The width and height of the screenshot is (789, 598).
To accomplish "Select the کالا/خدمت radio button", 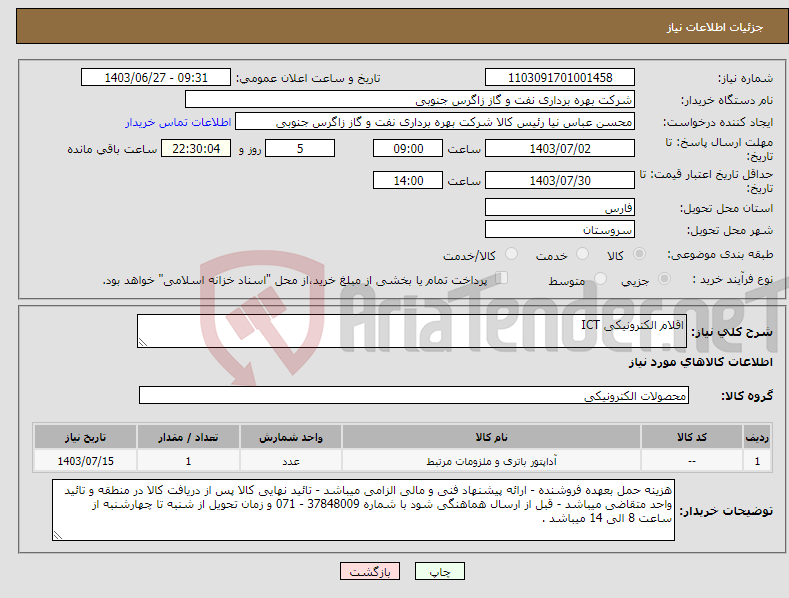I will point(511,254).
